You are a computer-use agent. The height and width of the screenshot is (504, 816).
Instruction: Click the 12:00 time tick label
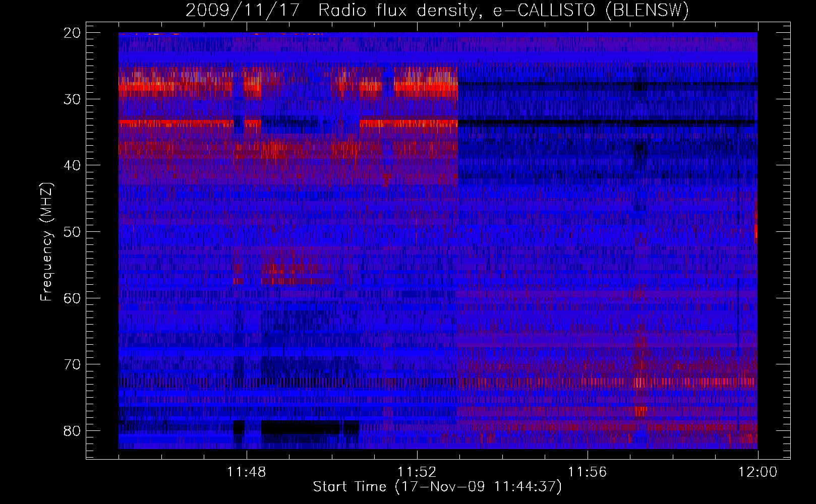[x=758, y=472]
